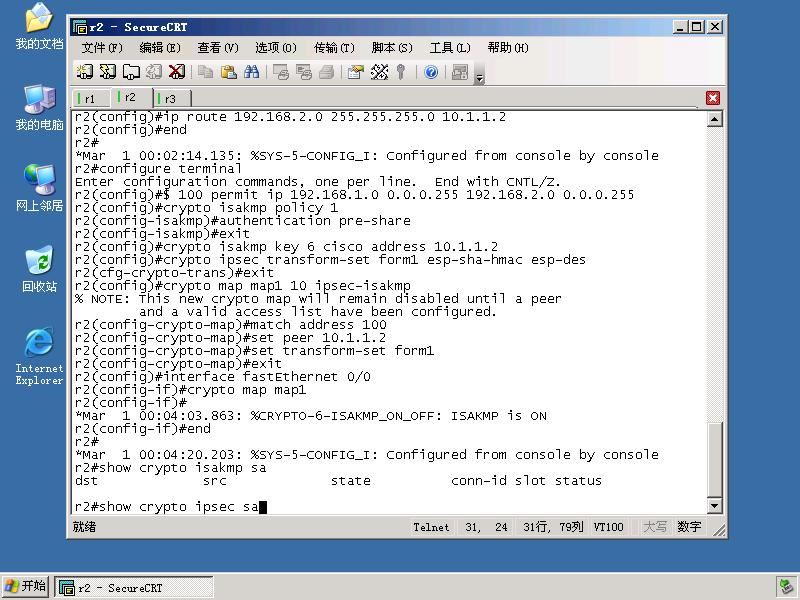Click the terminal scrollbar up arrow
This screenshot has width=800, height=600.
[x=714, y=119]
